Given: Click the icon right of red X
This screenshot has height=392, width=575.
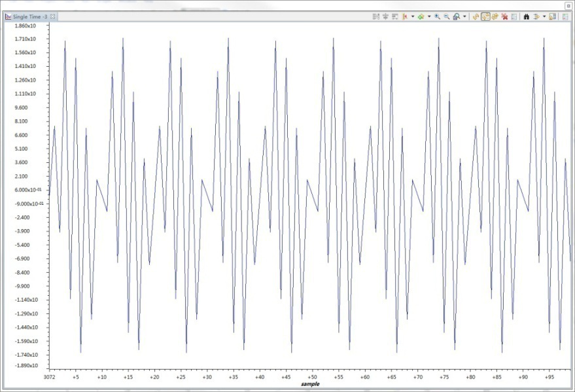Looking at the screenshot, I should (x=514, y=16).
